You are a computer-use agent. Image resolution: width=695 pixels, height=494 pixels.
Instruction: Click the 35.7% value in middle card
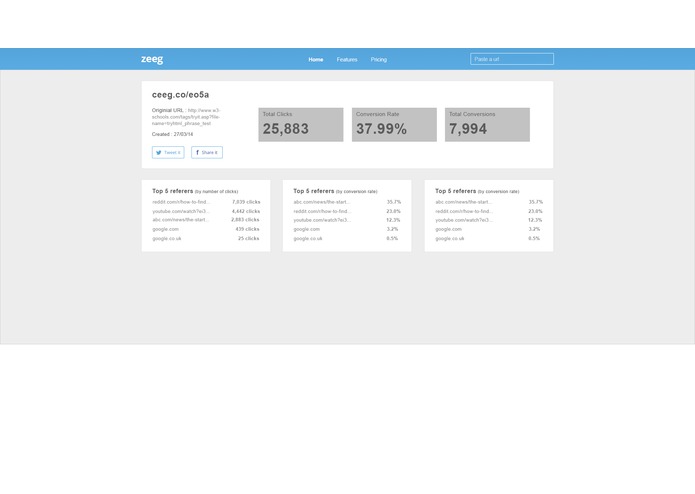tap(394, 202)
